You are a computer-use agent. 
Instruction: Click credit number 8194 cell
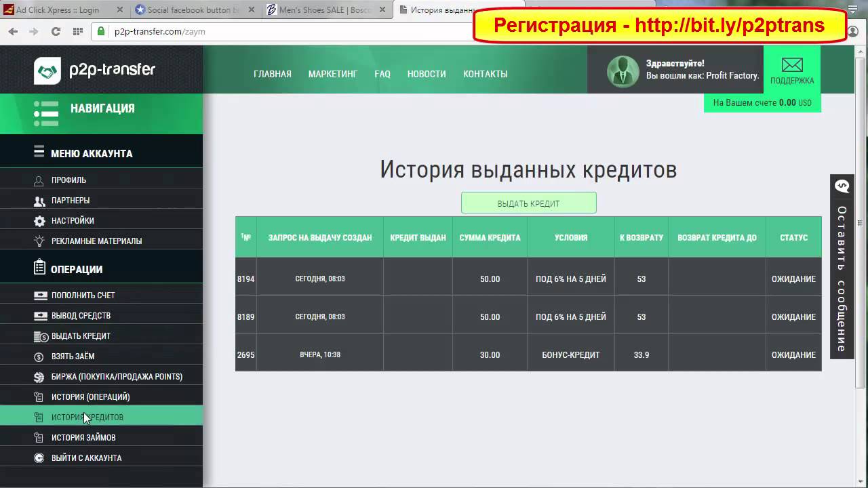[246, 279]
